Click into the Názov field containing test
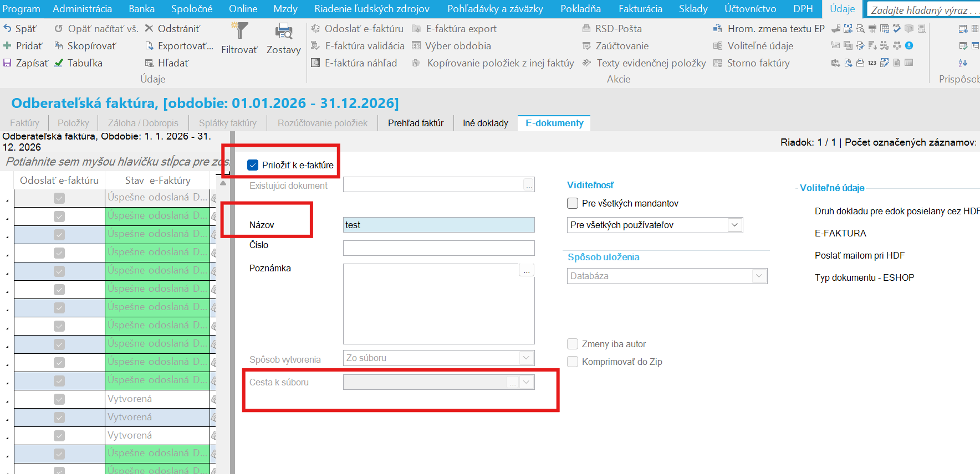This screenshot has height=474, width=980. pyautogui.click(x=439, y=225)
